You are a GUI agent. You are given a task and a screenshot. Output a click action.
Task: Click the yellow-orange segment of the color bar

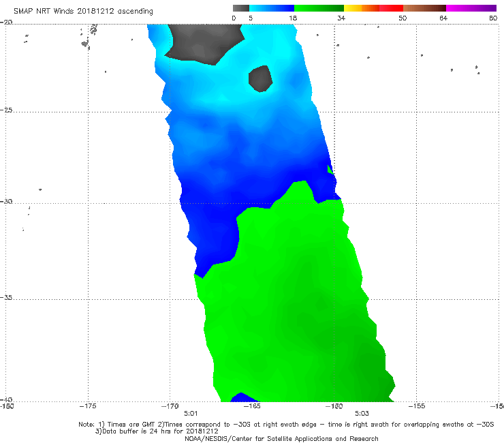tap(362, 8)
